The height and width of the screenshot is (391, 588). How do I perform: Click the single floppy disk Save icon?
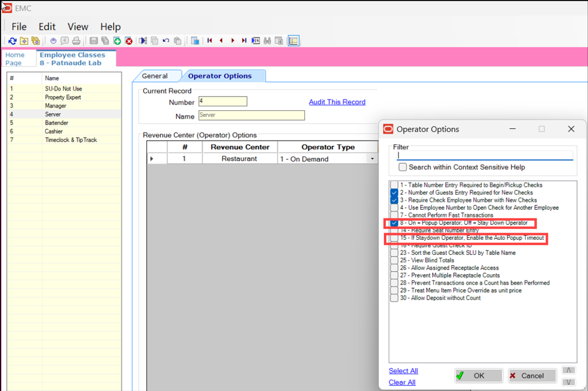pos(94,41)
